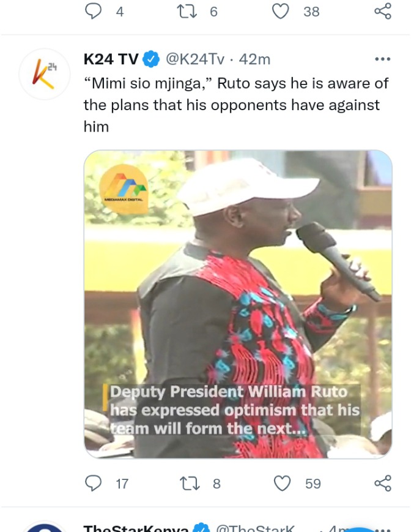Share the K24 TV Ruto tweet
Viewport: 411px width, 532px height.
[x=383, y=483]
